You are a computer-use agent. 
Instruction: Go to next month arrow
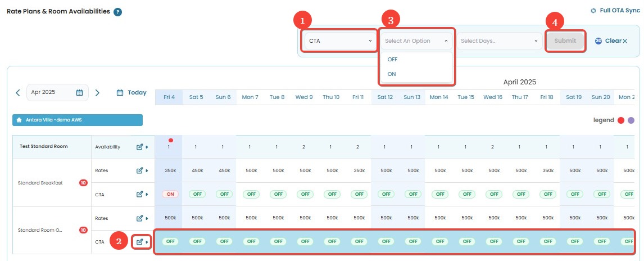click(x=97, y=93)
